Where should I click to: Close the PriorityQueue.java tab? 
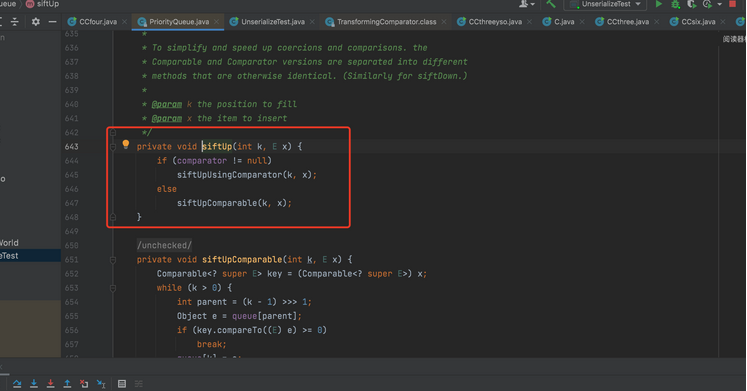point(216,22)
